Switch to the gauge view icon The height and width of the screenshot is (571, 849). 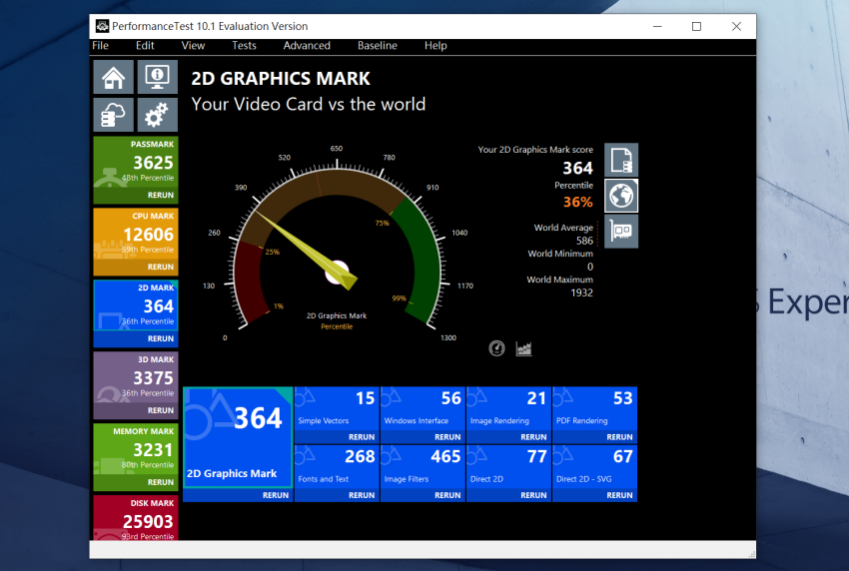click(x=497, y=348)
